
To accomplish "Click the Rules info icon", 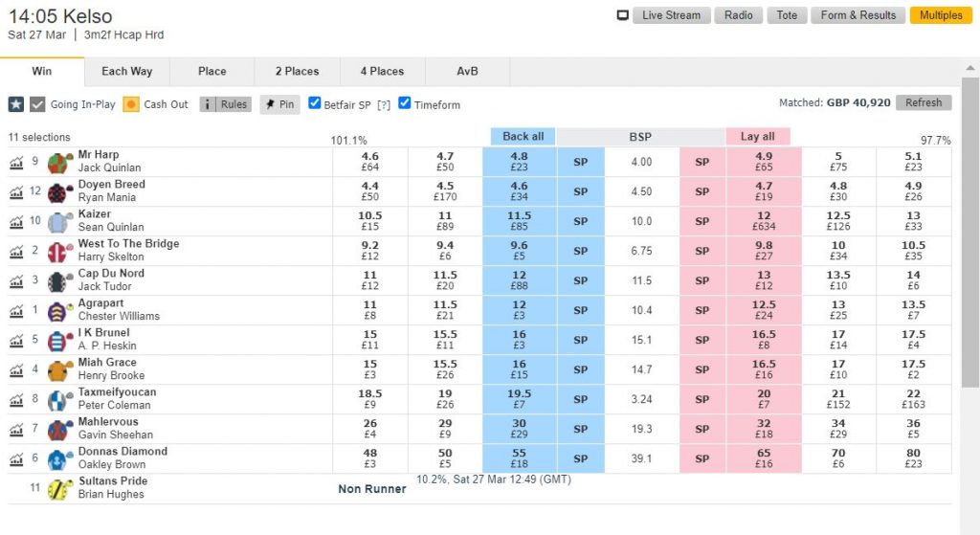I will [208, 104].
